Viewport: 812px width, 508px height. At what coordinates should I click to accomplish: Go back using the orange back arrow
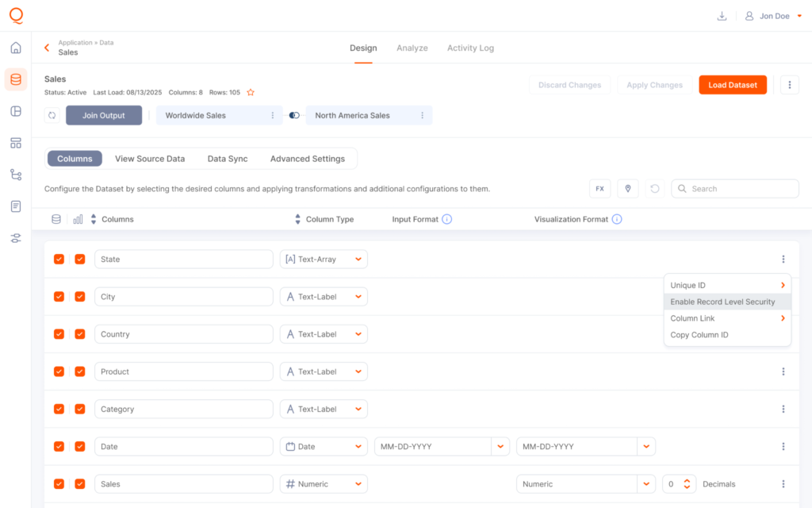point(47,48)
